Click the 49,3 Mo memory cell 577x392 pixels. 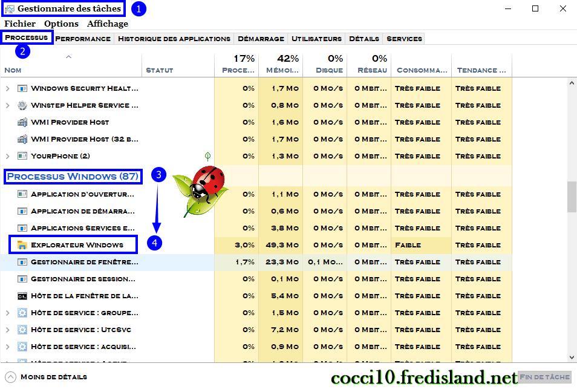[281, 245]
